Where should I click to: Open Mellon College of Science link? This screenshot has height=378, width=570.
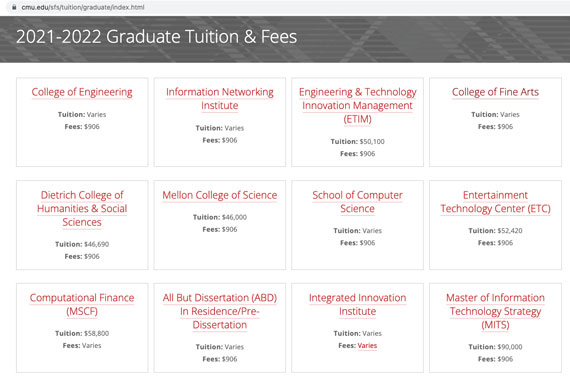tap(220, 195)
